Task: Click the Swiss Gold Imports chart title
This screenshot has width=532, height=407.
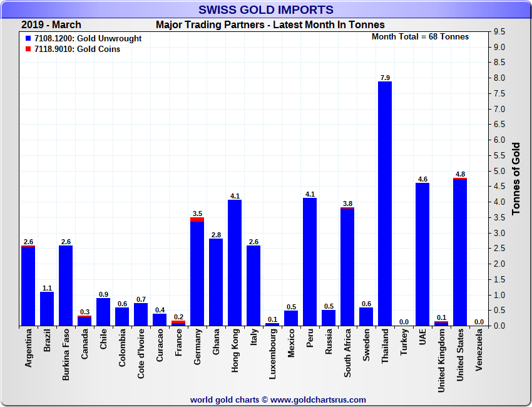Action: click(x=266, y=9)
